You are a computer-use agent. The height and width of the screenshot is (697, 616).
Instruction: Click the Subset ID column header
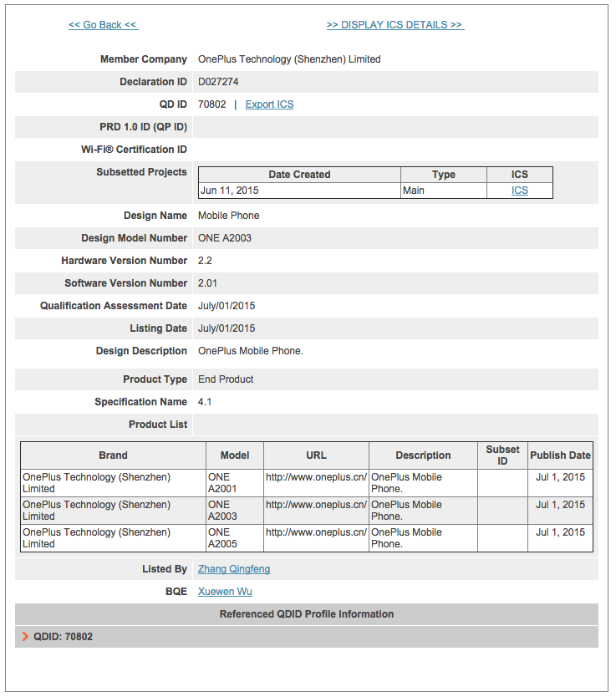(x=502, y=455)
